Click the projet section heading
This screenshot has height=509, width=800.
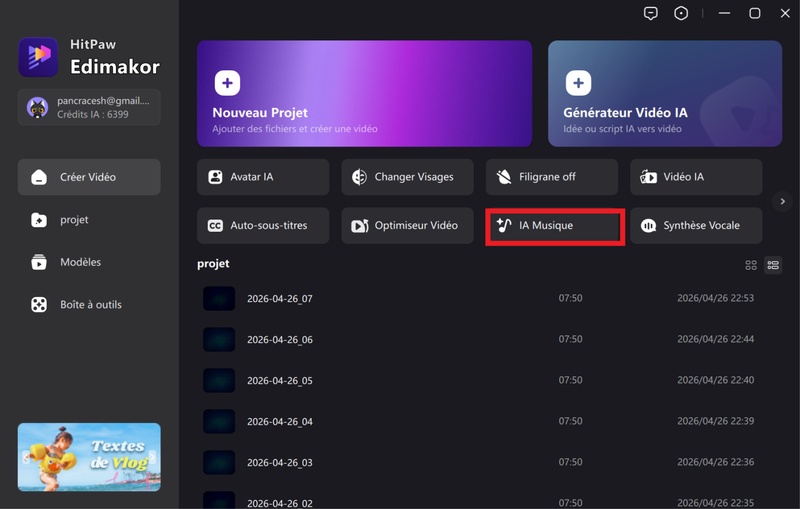[213, 264]
